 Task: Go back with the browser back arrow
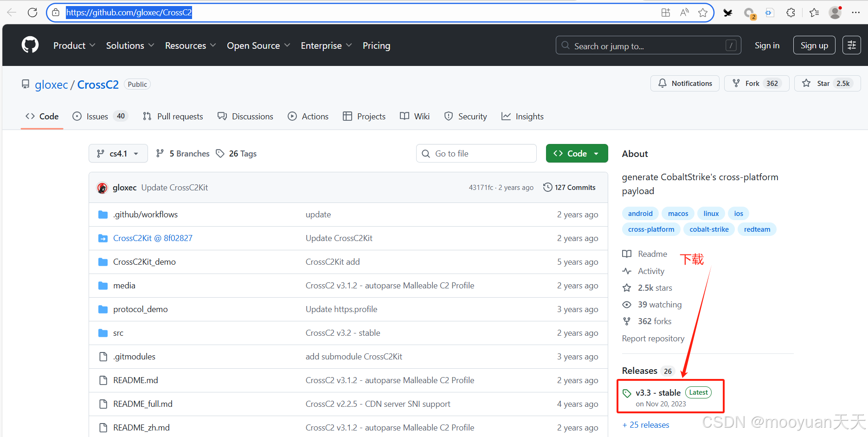pyautogui.click(x=12, y=13)
